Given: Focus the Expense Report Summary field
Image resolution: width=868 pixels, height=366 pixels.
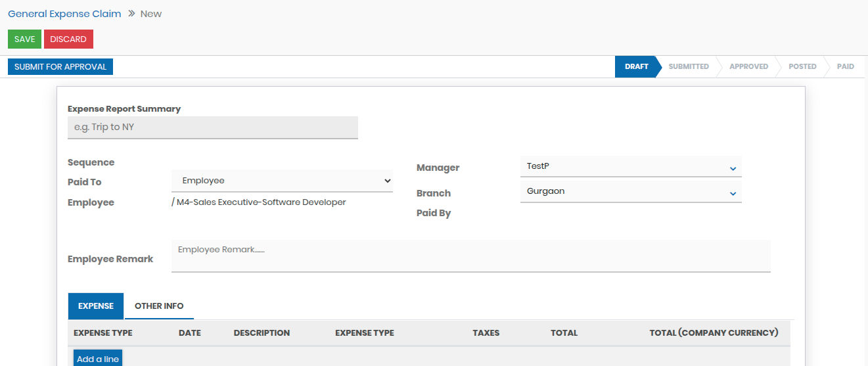Looking at the screenshot, I should (x=212, y=127).
